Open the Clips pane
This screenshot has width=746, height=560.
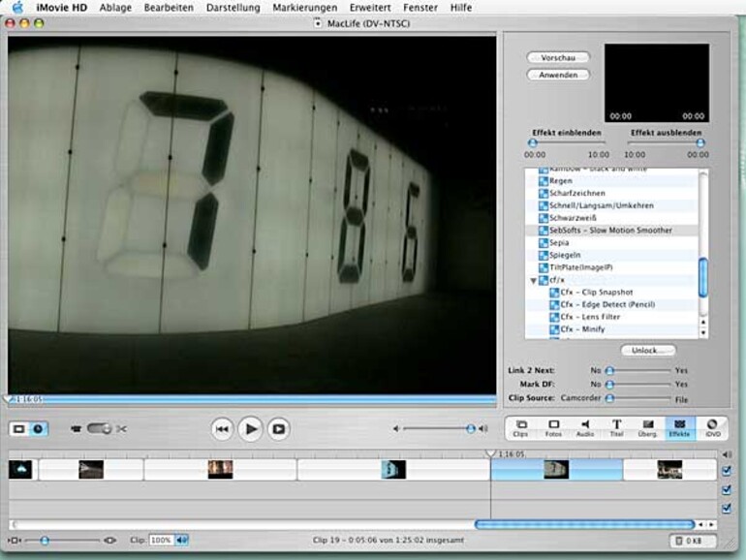click(521, 428)
